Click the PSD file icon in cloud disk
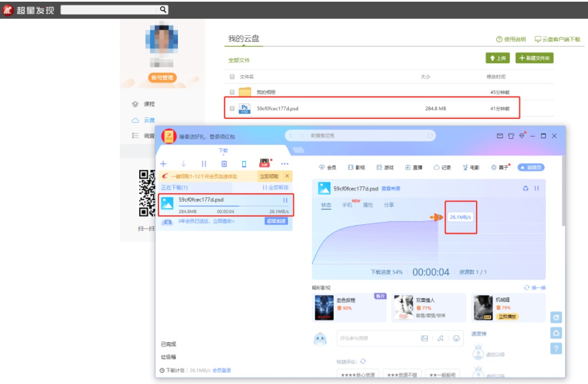The image size is (588, 384). click(x=244, y=108)
